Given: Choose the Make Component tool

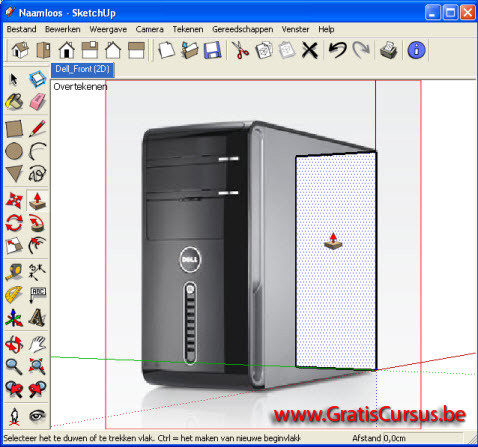Looking at the screenshot, I should coord(37,79).
